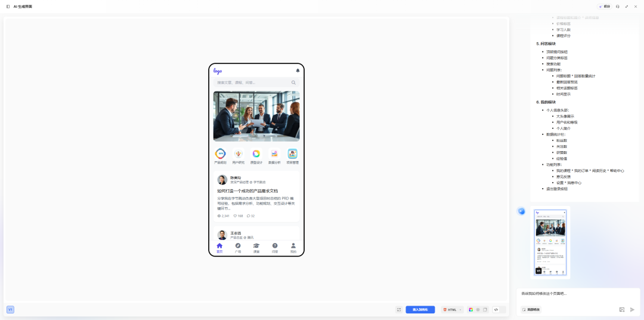Switch to 广场 compass tab
The image size is (644, 320).
pos(238,248)
